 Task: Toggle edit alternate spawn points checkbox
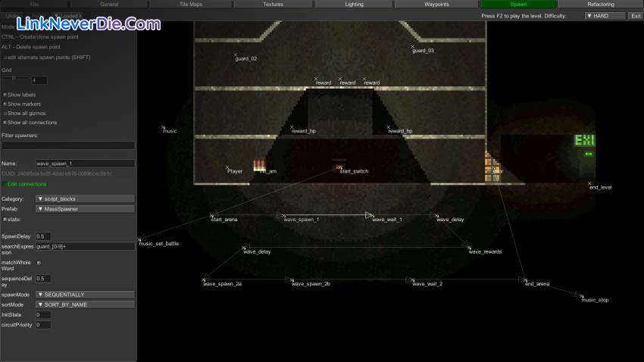(x=5, y=58)
